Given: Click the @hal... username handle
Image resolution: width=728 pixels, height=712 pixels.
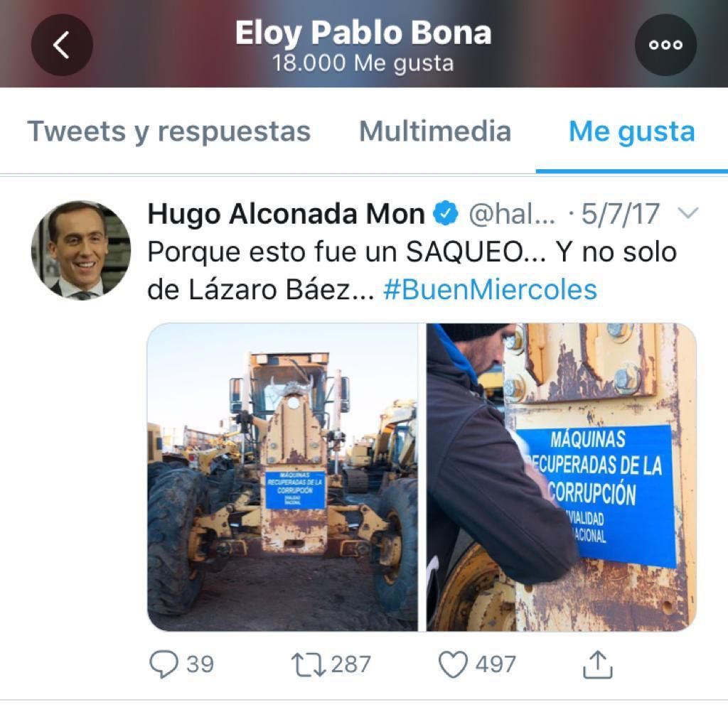Looking at the screenshot, I should coord(512,214).
